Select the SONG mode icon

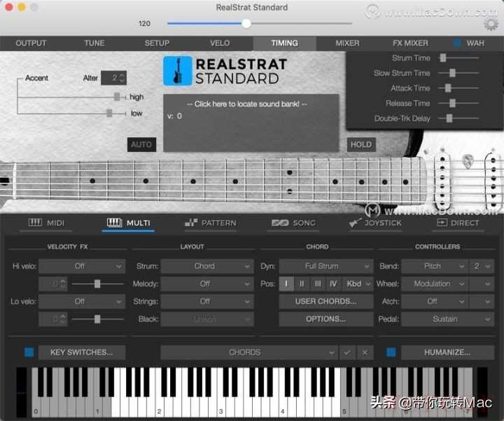280,223
